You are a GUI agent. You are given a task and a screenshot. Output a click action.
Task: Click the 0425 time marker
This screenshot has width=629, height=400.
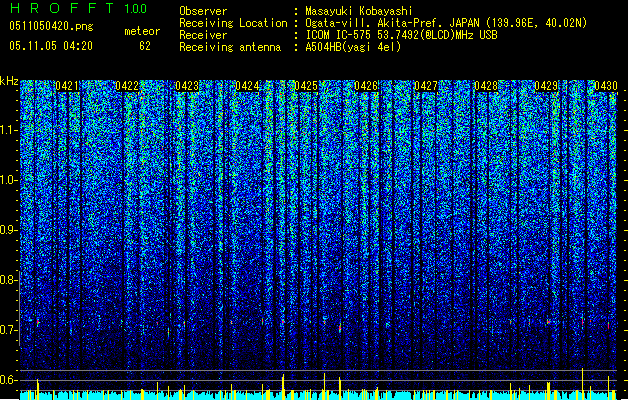306,86
